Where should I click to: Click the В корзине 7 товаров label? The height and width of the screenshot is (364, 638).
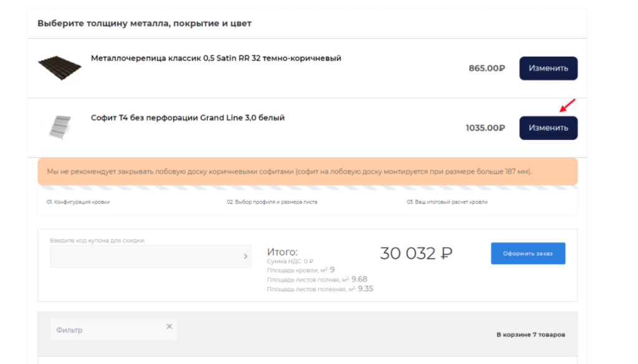point(531,335)
